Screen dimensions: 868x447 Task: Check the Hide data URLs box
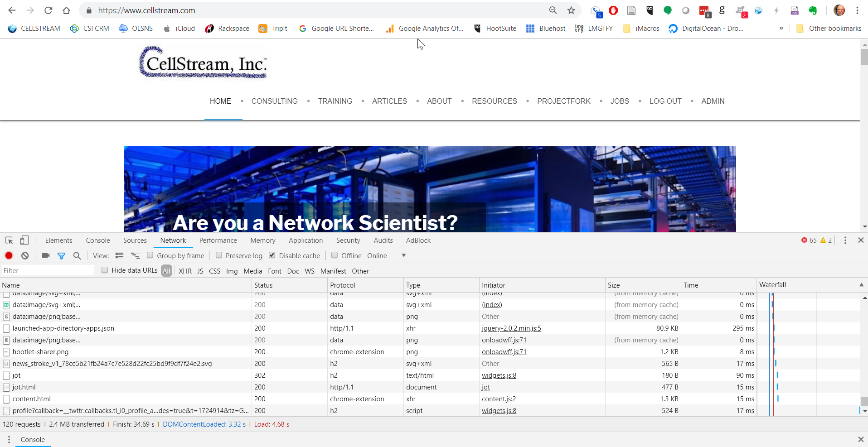[105, 270]
